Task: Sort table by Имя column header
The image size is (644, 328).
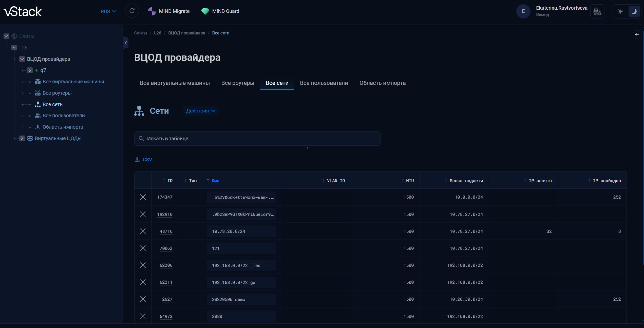Action: point(215,181)
